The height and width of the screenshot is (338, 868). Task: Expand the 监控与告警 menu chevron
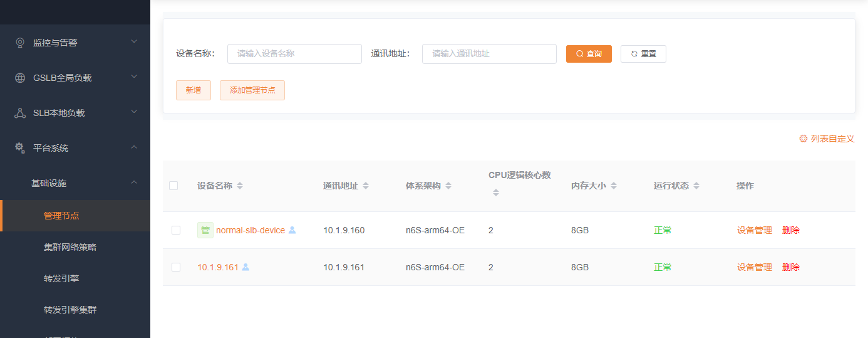coord(134,42)
